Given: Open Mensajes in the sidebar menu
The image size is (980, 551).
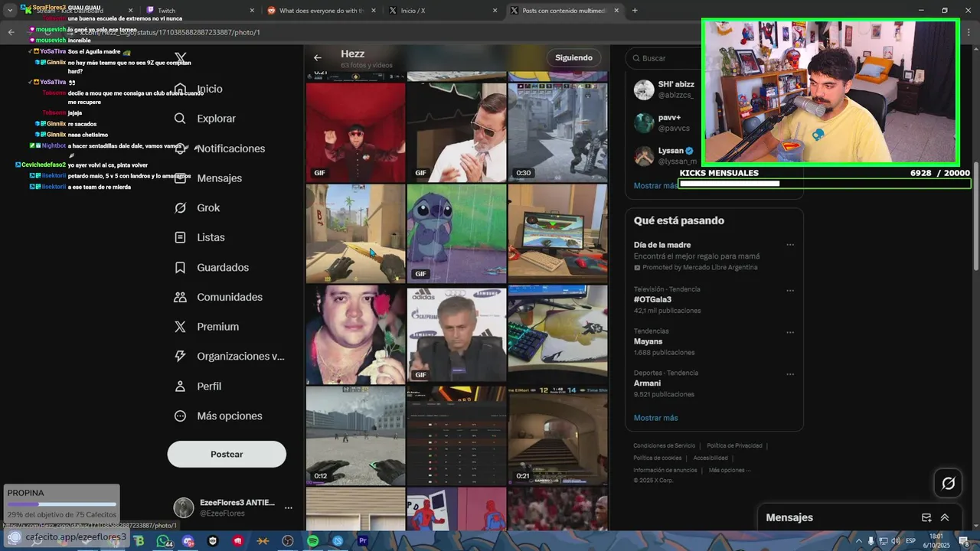Looking at the screenshot, I should click(208, 178).
